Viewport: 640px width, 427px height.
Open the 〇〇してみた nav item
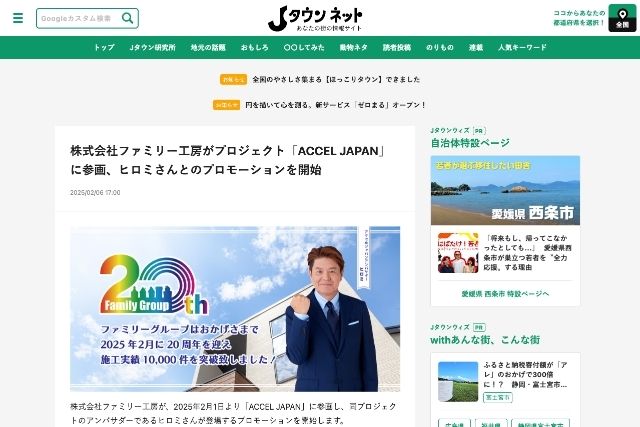(x=304, y=47)
